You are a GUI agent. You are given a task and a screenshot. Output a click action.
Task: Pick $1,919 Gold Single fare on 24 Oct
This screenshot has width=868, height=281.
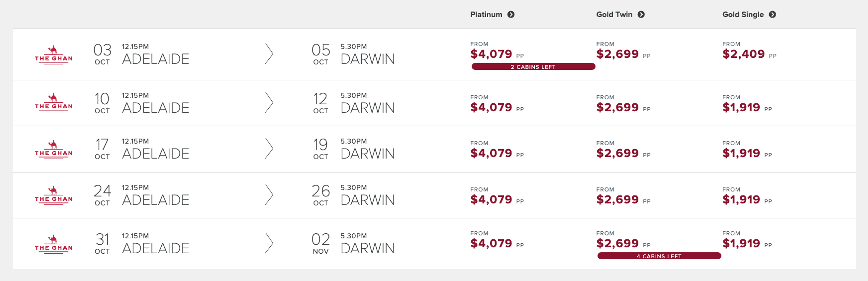[x=741, y=199]
